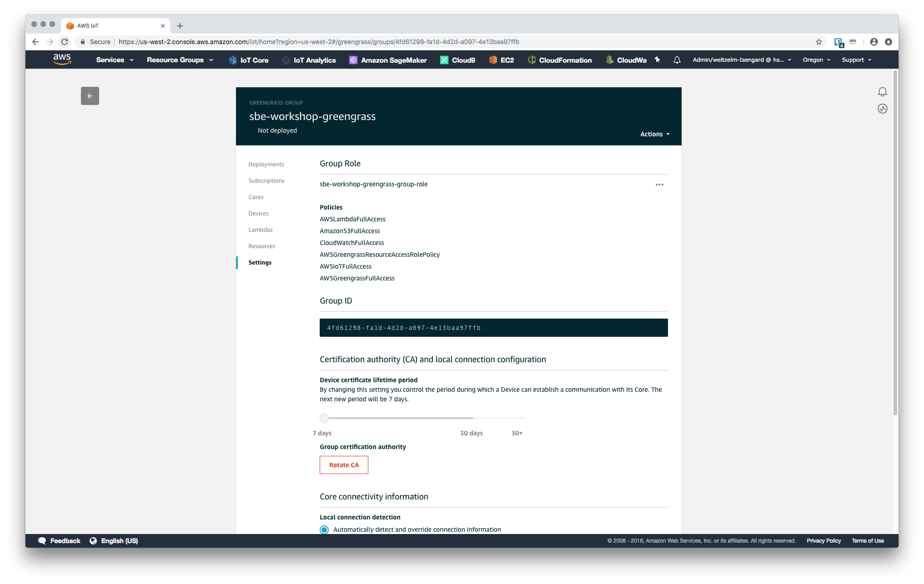
Task: Open the account menu Admin/weitzelm-Isengard
Action: coord(742,60)
